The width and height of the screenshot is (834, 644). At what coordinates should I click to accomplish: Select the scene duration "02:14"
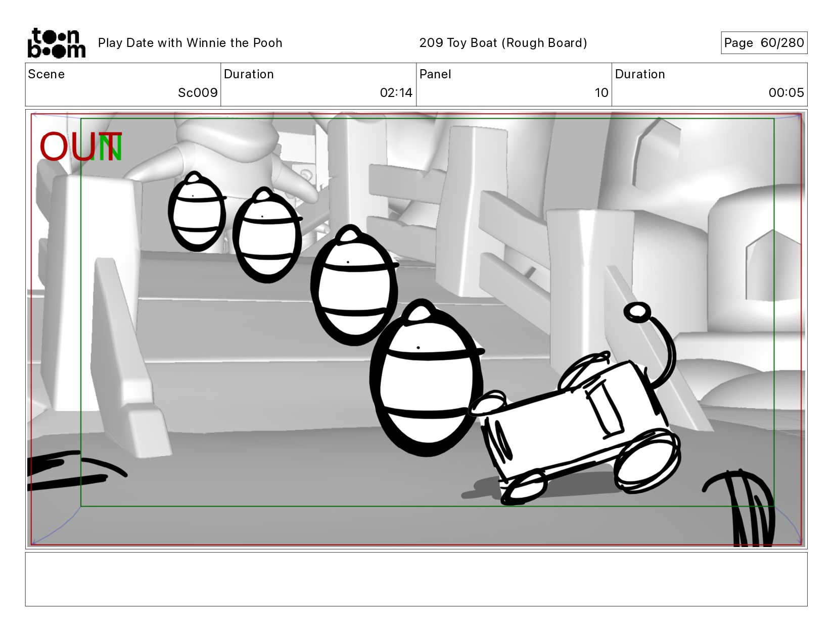pos(396,93)
